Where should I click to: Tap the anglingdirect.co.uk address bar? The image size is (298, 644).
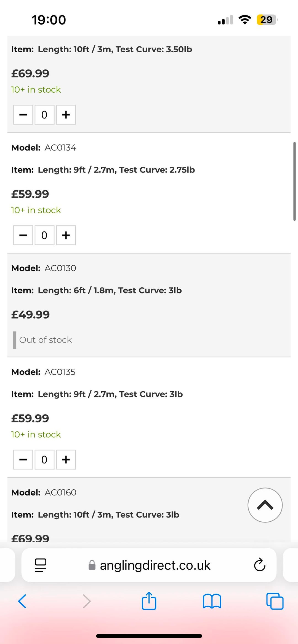[x=155, y=565]
